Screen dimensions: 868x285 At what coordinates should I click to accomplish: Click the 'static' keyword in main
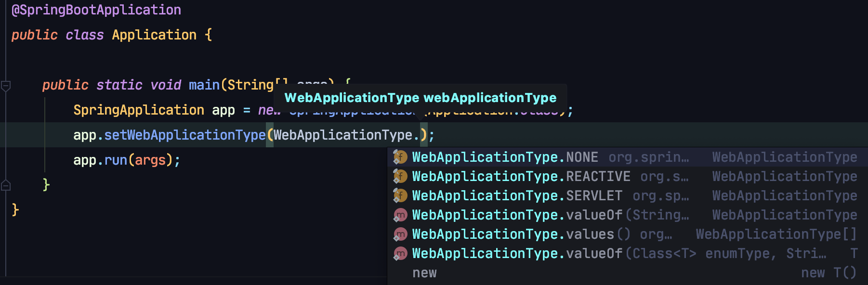pos(119,85)
